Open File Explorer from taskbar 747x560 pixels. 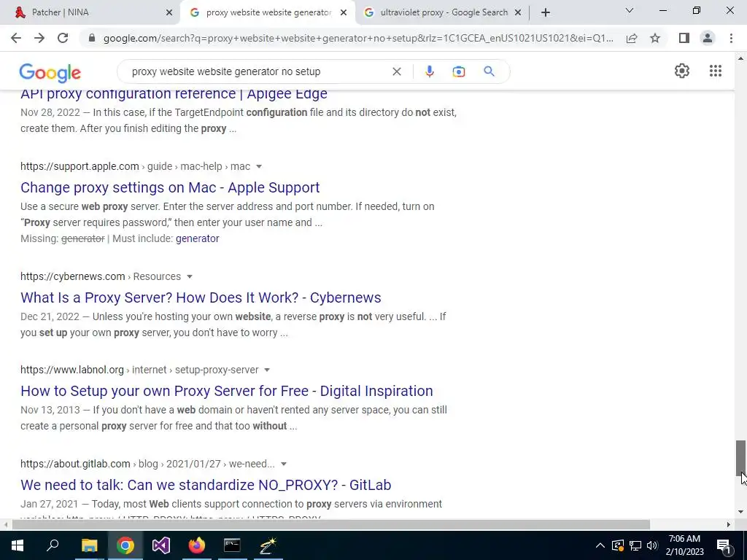[x=89, y=545]
